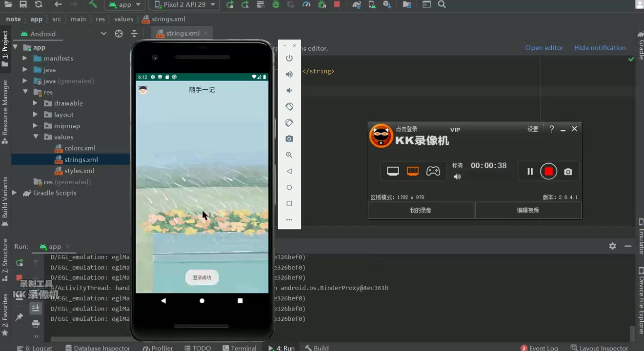The width and height of the screenshot is (644, 351).
Task: Open the Pixel 2 API 29 device dropdown
Action: [183, 4]
